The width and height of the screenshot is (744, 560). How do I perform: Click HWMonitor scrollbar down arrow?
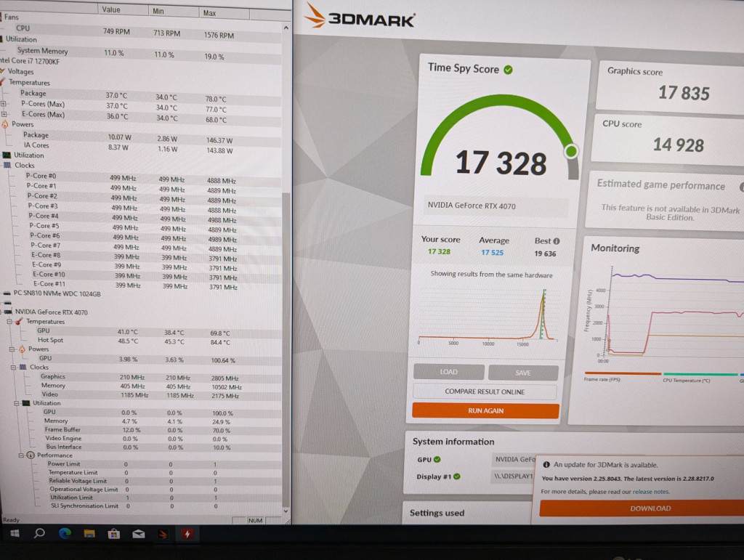[x=286, y=511]
